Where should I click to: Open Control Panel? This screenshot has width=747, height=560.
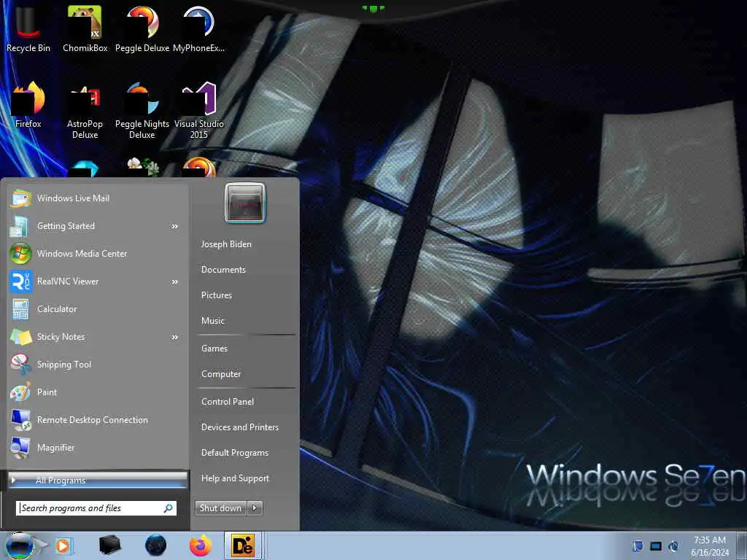228,402
